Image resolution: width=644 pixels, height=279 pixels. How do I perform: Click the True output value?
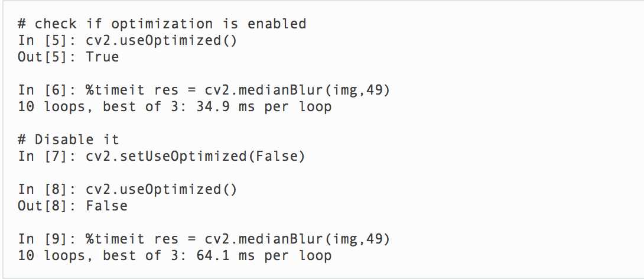tap(102, 57)
